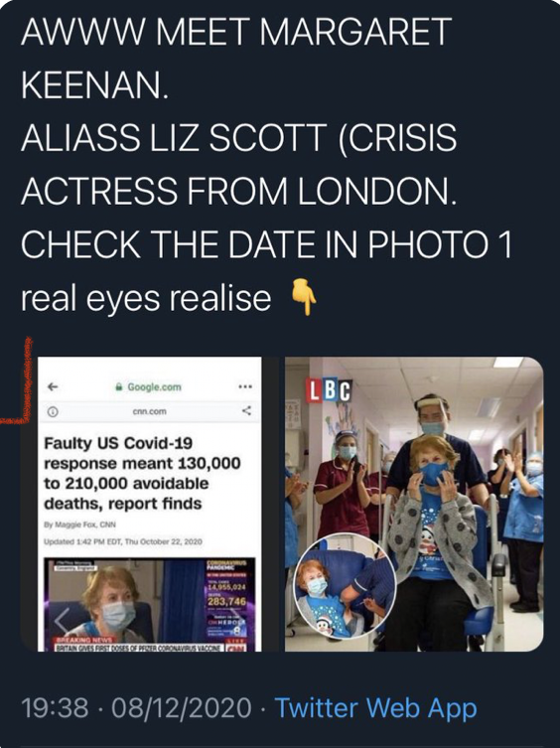This screenshot has width=560, height=748.
Task: Open the right hospital corridor photo
Action: (x=414, y=504)
